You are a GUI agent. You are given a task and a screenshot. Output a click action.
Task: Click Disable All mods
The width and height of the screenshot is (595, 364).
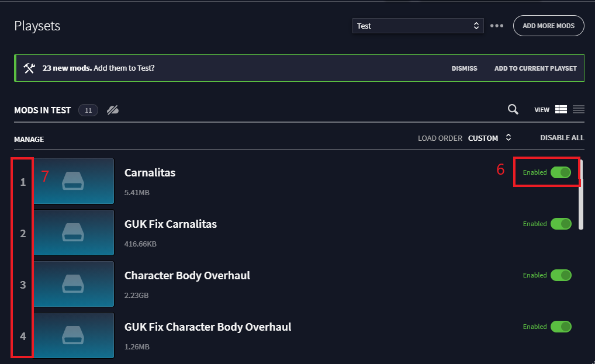pos(562,138)
